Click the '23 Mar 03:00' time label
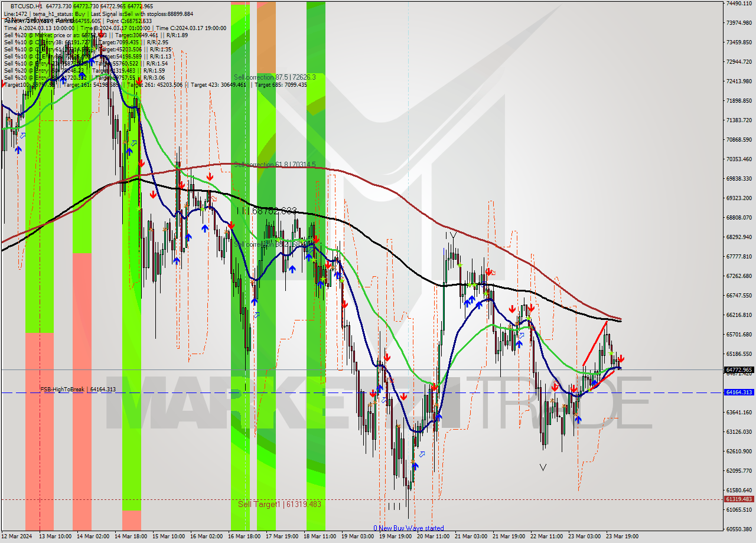 point(585,537)
